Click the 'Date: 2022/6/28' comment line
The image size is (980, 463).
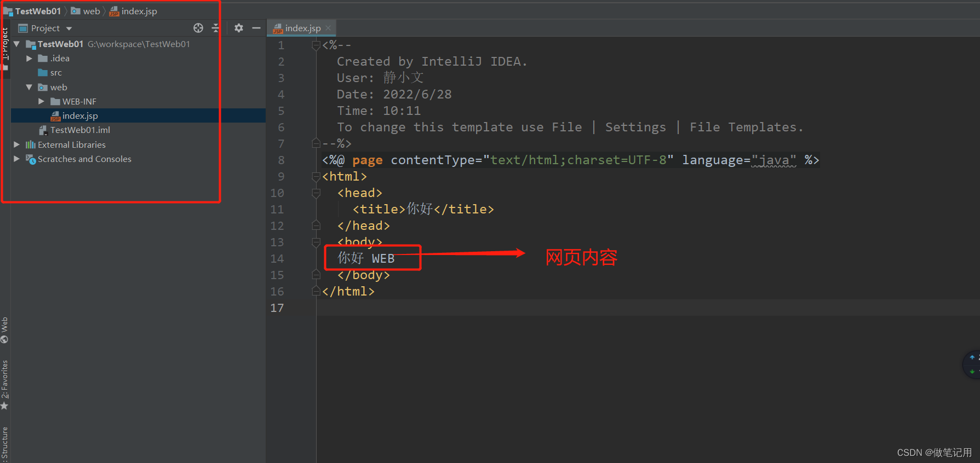tap(394, 94)
